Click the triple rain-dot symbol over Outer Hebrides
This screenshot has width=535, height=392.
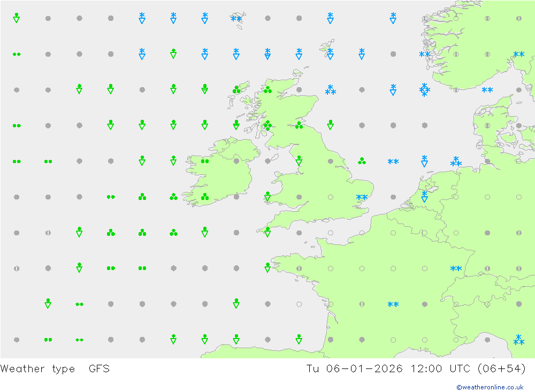pyautogui.click(x=236, y=90)
